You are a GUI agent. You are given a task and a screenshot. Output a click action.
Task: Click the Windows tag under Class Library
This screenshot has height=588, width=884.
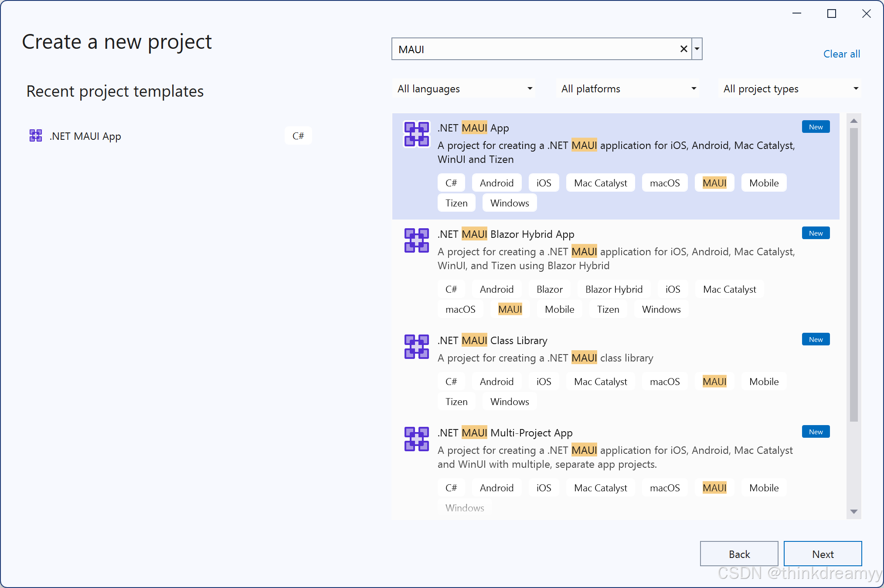[x=510, y=402]
